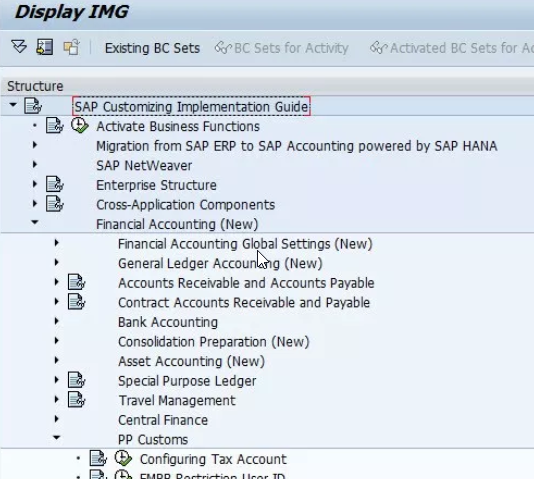Select Financial Accounting (New) entry
The image size is (534, 479).
pos(177,224)
